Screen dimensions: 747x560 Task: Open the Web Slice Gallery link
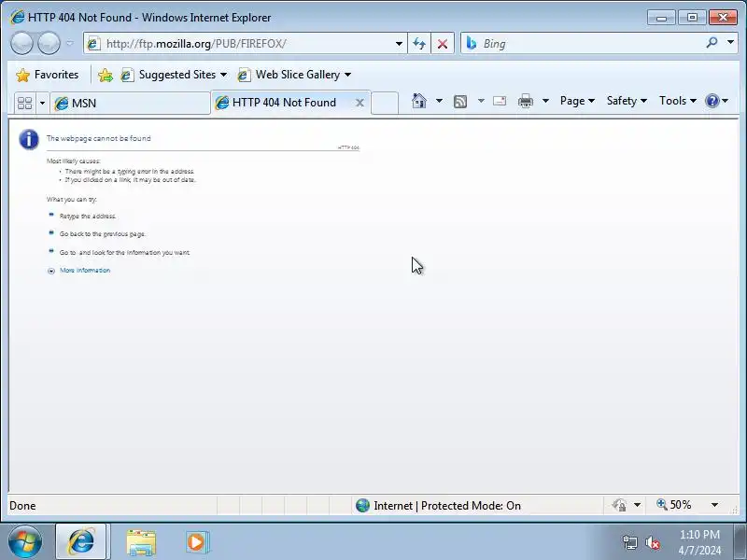294,75
